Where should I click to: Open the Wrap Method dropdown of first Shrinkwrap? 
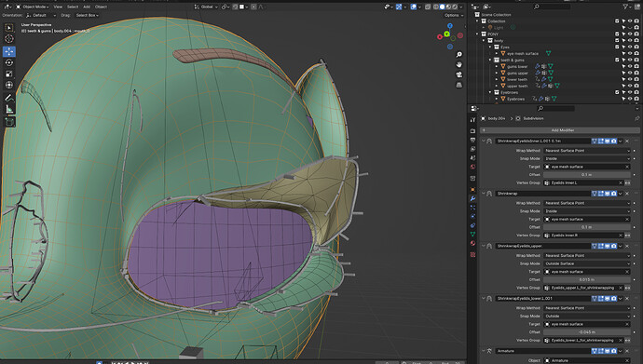click(x=587, y=151)
